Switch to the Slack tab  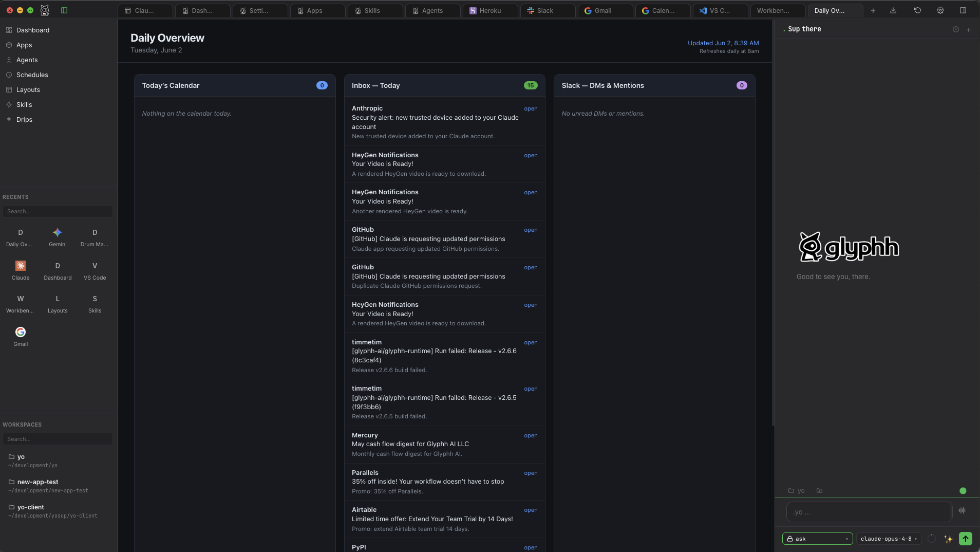point(548,11)
